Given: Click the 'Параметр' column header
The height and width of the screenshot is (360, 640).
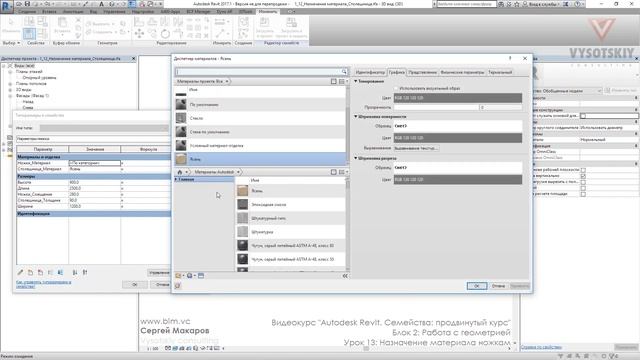Looking at the screenshot, I should click(x=43, y=149).
